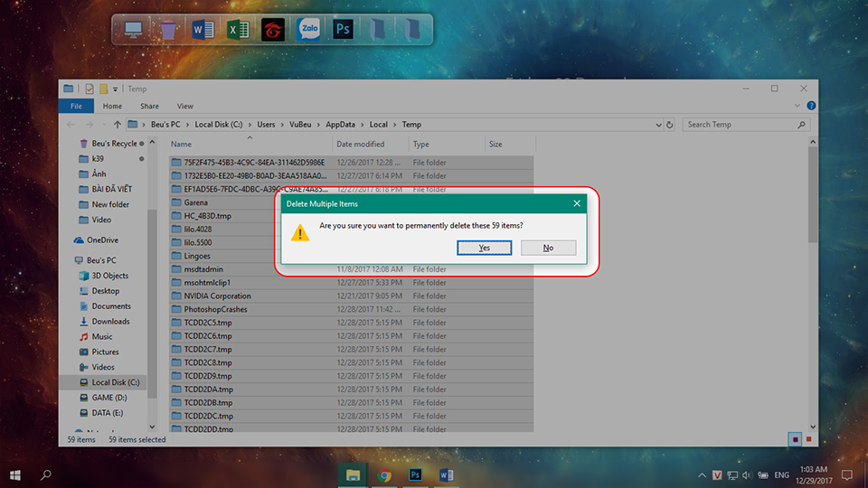Screen dimensions: 868x488
Task: Open the File tab in Explorer
Action: (76, 106)
